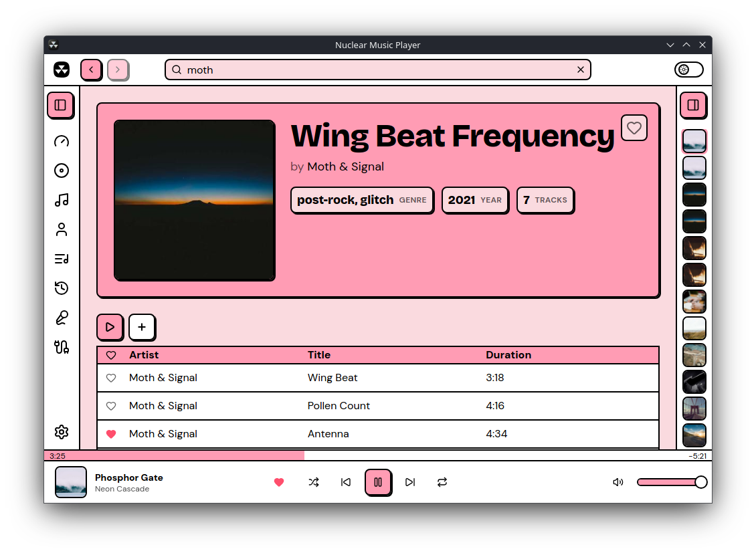Click the 3:18 duration value

[494, 378]
